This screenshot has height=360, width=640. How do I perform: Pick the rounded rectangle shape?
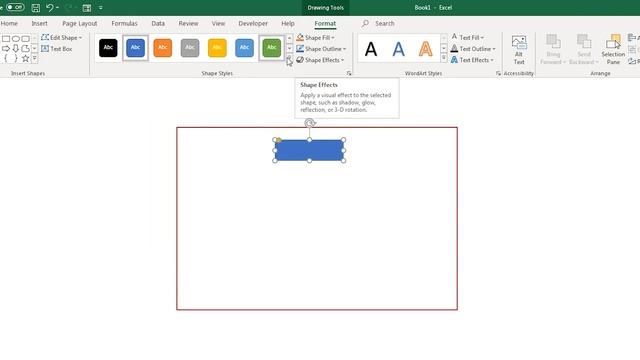click(x=26, y=39)
